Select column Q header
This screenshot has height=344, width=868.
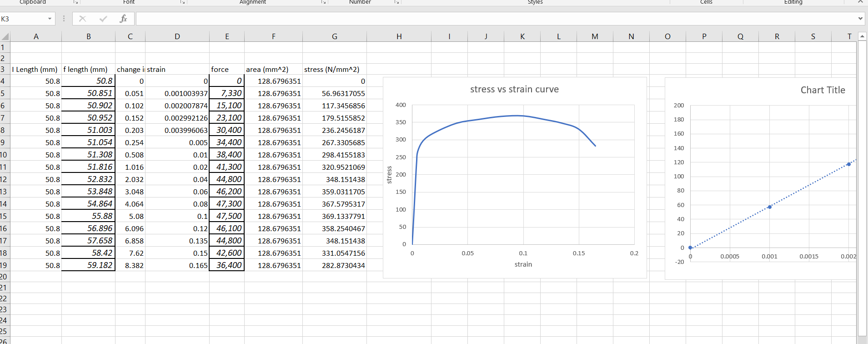740,36
